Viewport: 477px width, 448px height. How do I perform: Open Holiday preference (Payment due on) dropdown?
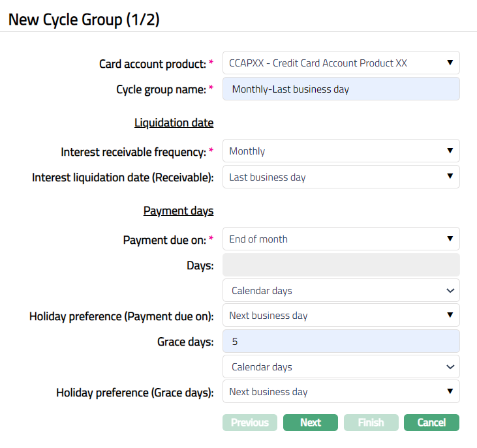click(341, 315)
